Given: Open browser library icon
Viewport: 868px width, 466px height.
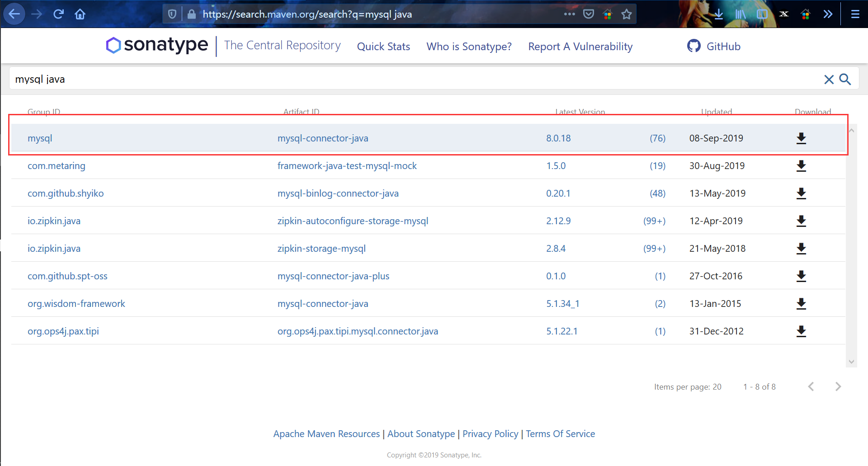Looking at the screenshot, I should [740, 14].
